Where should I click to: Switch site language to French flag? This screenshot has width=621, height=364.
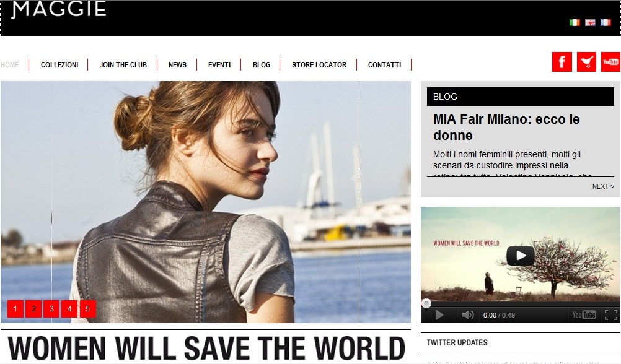606,22
